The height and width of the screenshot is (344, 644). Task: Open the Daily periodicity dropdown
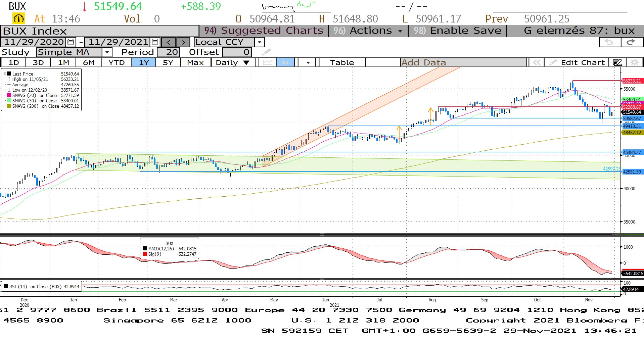coord(232,62)
